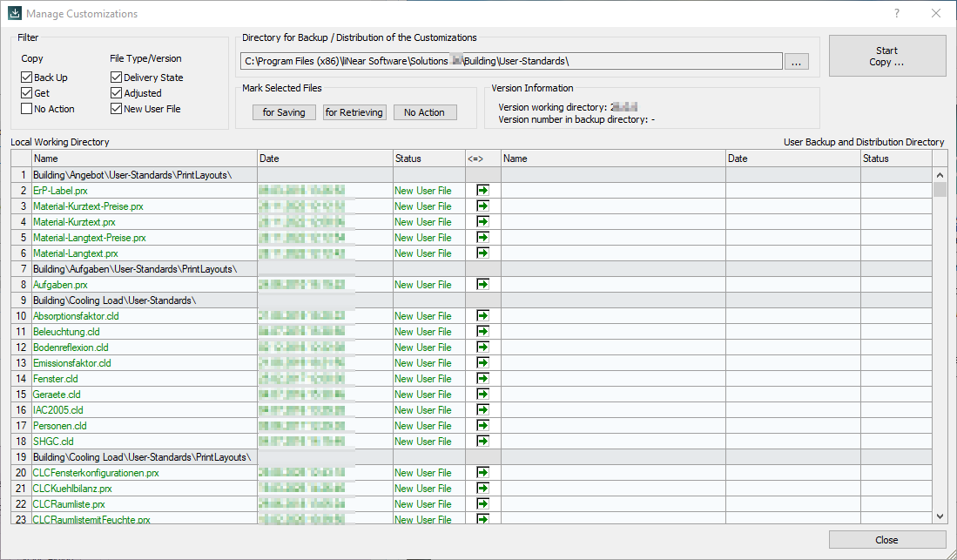Click the green arrow for Beleuchtung.cld
This screenshot has height=560, width=957.
point(482,332)
